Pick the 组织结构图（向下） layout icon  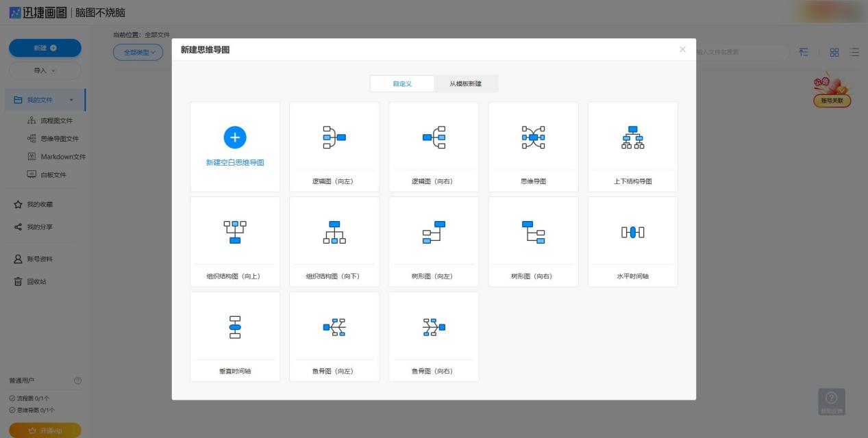334,232
